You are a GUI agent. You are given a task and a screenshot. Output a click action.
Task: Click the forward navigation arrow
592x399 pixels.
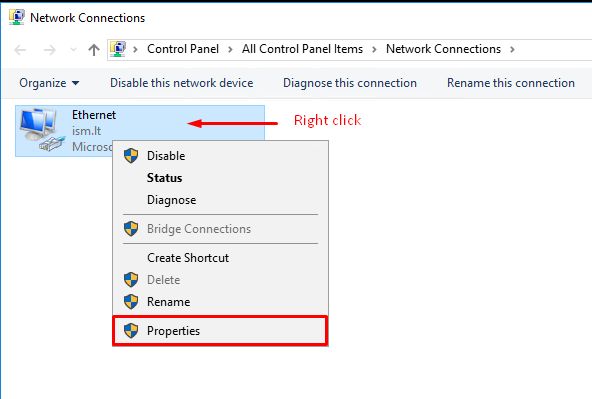coord(49,49)
